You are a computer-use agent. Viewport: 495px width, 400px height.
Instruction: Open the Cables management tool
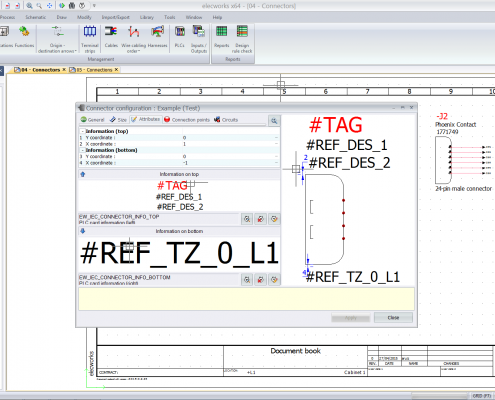pos(111,36)
